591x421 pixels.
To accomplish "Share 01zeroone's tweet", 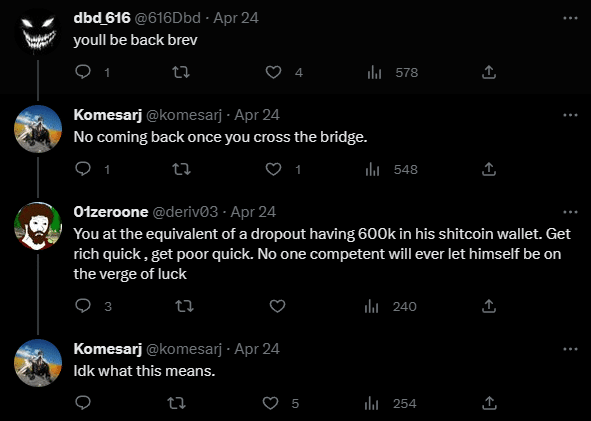I will (488, 306).
